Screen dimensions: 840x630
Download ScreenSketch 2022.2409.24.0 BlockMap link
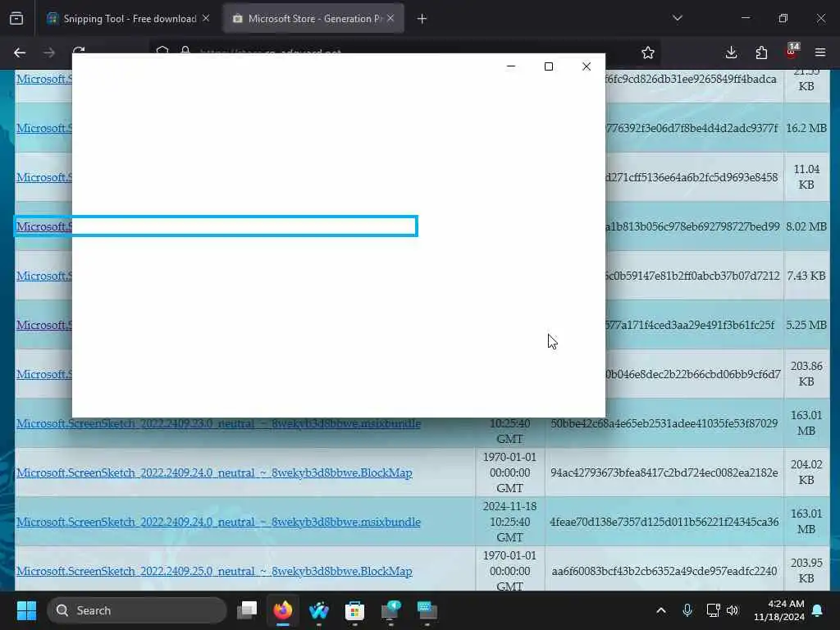(x=214, y=473)
